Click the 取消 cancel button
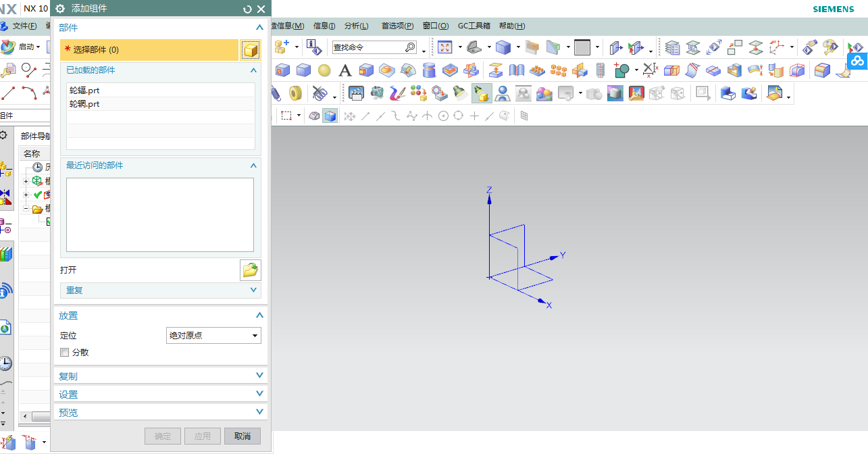The image size is (868, 454). point(242,436)
